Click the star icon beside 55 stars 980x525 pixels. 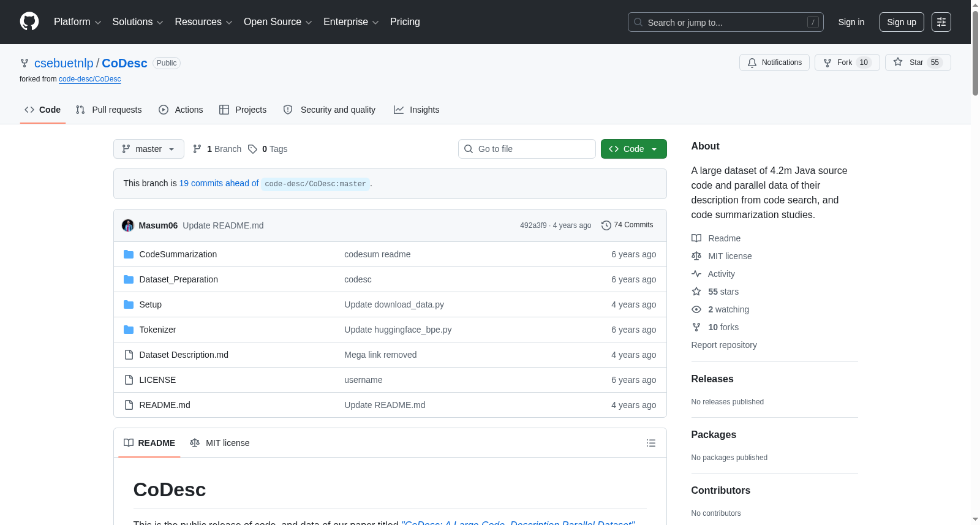696,292
